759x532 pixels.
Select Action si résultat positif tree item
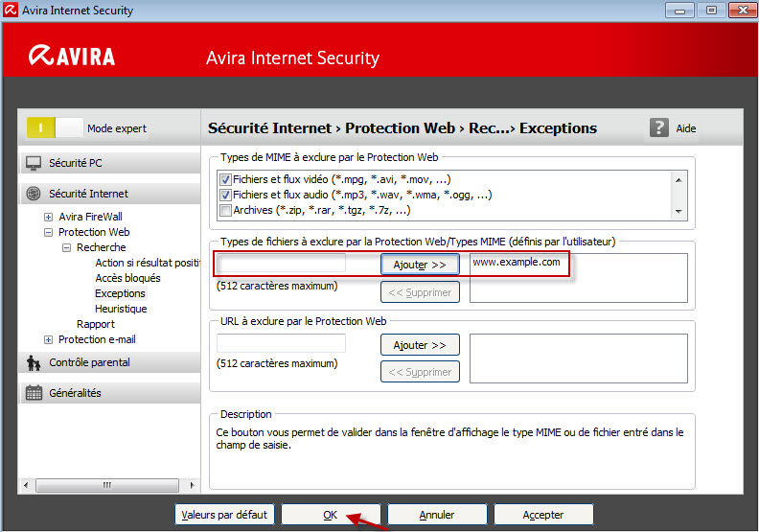click(x=148, y=263)
